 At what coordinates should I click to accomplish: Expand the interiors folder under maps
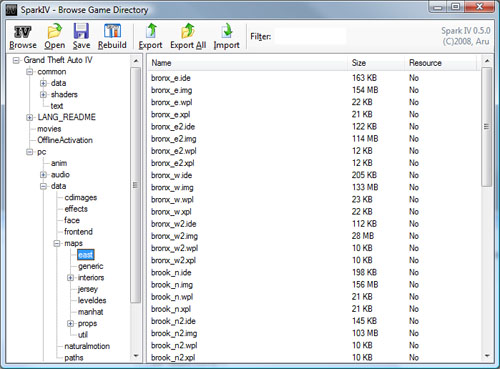[70, 278]
